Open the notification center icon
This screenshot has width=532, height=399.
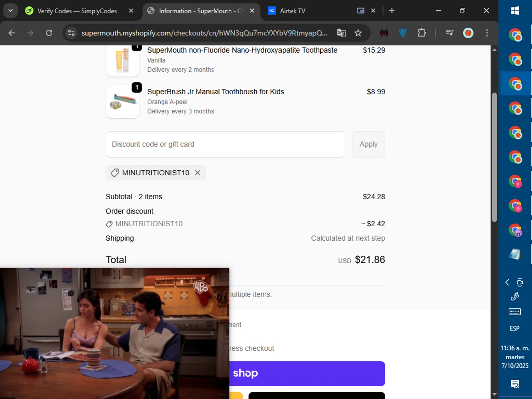pyautogui.click(x=515, y=384)
